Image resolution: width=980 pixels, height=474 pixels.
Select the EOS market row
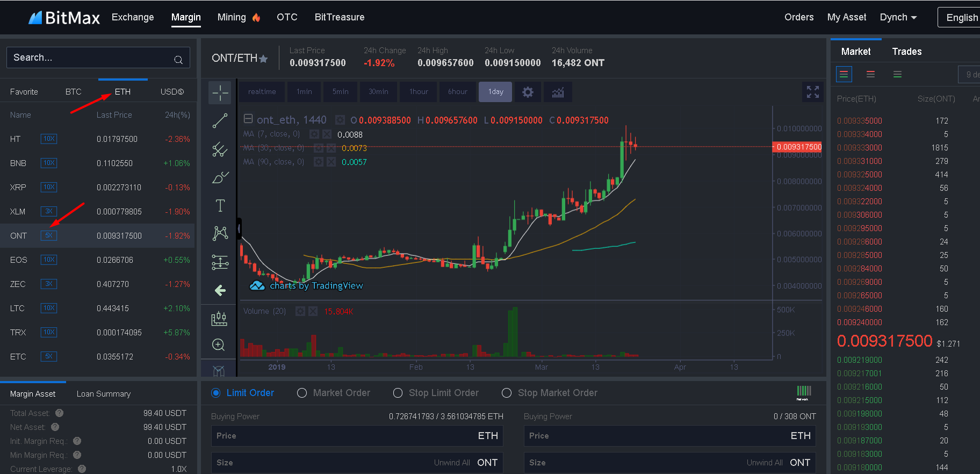[98, 260]
